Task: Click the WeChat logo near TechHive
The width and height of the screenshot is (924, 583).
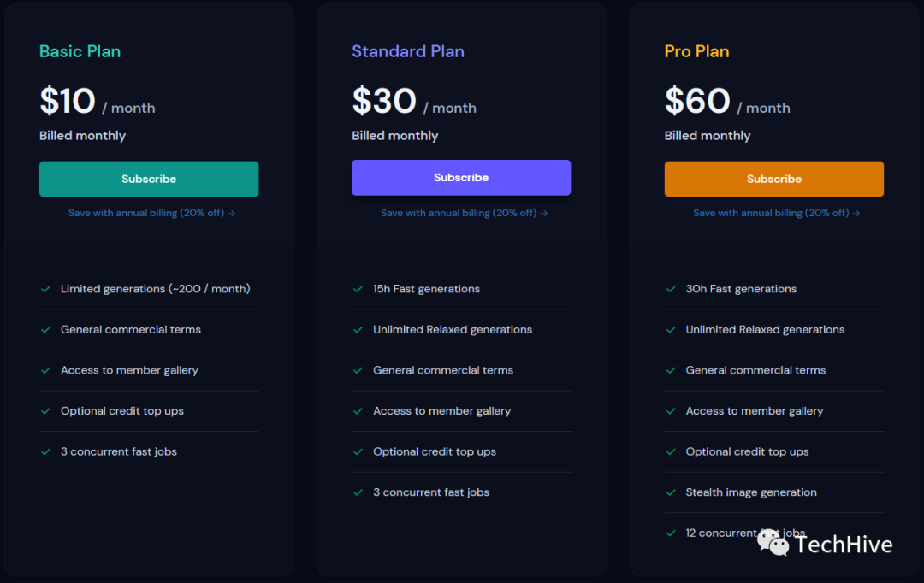Action: [x=773, y=542]
